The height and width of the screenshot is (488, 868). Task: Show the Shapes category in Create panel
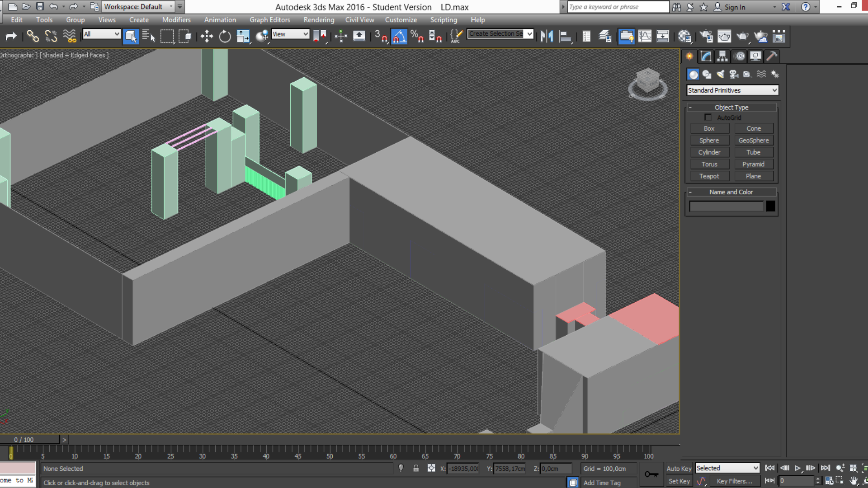point(707,74)
